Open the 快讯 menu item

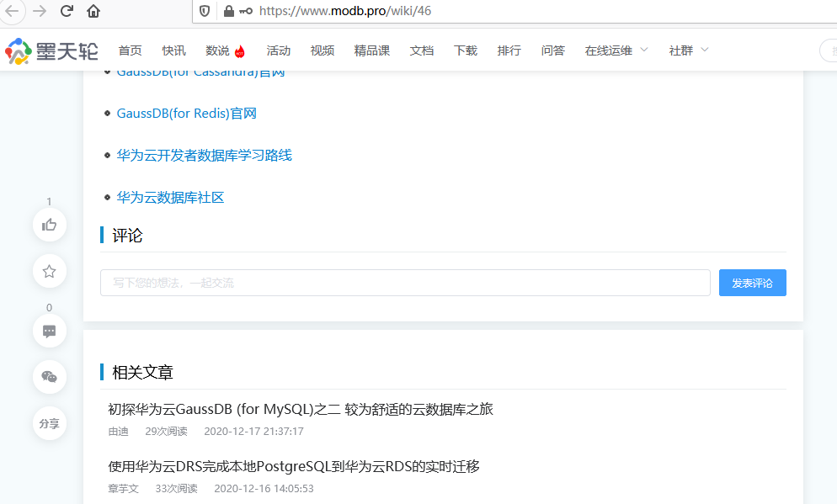pos(174,50)
